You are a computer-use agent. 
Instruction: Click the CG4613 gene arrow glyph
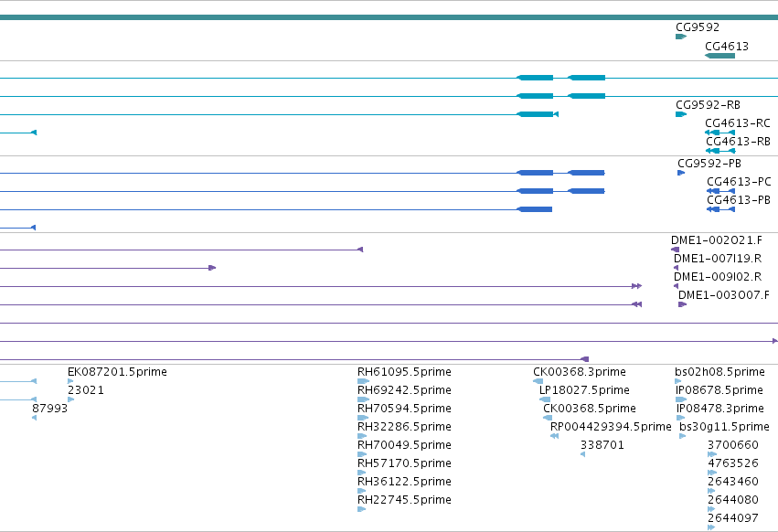point(720,56)
